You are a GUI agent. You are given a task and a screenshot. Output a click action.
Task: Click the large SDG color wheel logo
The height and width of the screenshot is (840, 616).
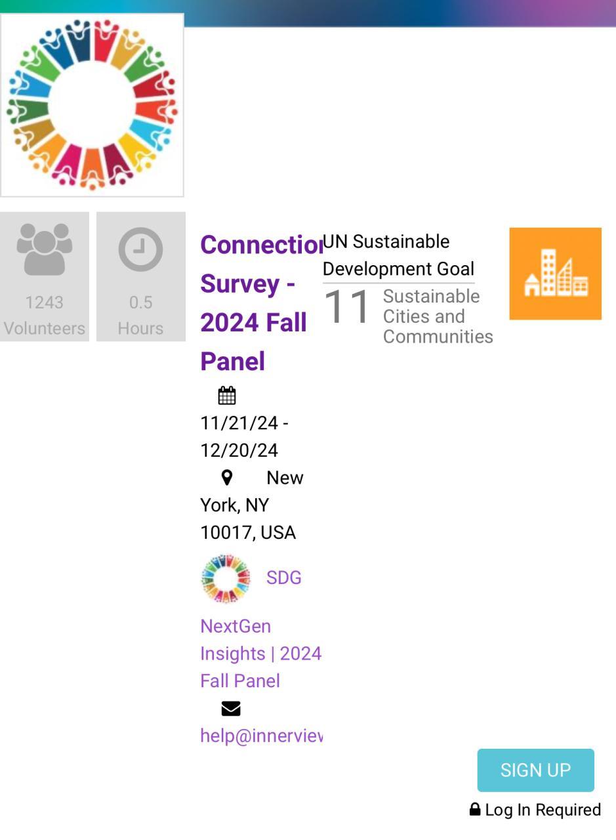92,105
